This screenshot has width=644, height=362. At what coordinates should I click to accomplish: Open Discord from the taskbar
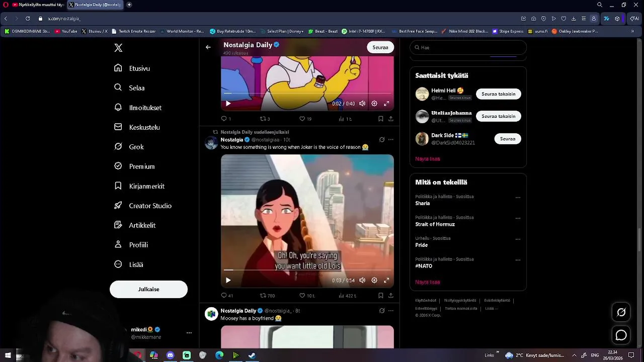click(170, 355)
